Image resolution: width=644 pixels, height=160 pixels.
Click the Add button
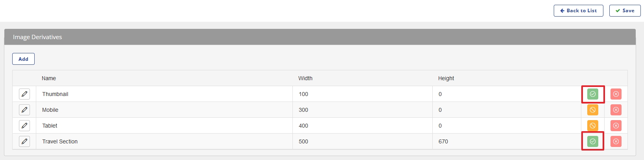[23, 59]
